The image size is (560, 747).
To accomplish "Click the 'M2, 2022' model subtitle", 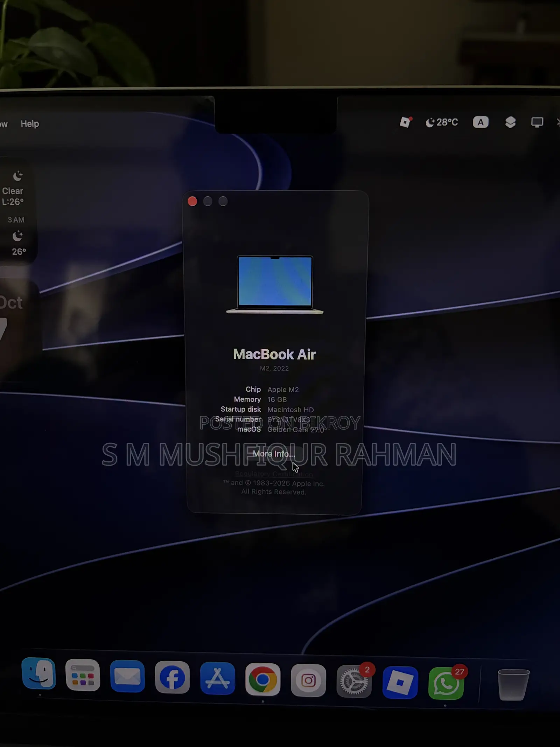I will (274, 368).
